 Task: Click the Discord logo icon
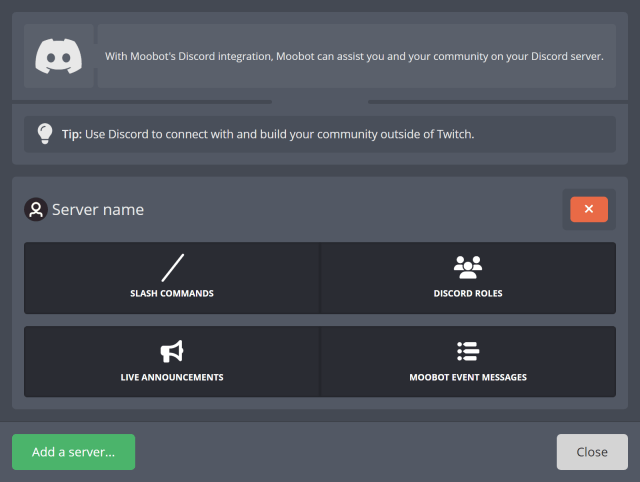(58, 56)
